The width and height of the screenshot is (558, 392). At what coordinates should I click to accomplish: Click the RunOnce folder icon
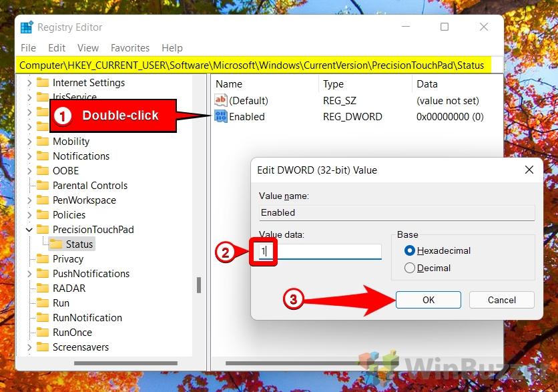pyautogui.click(x=43, y=332)
